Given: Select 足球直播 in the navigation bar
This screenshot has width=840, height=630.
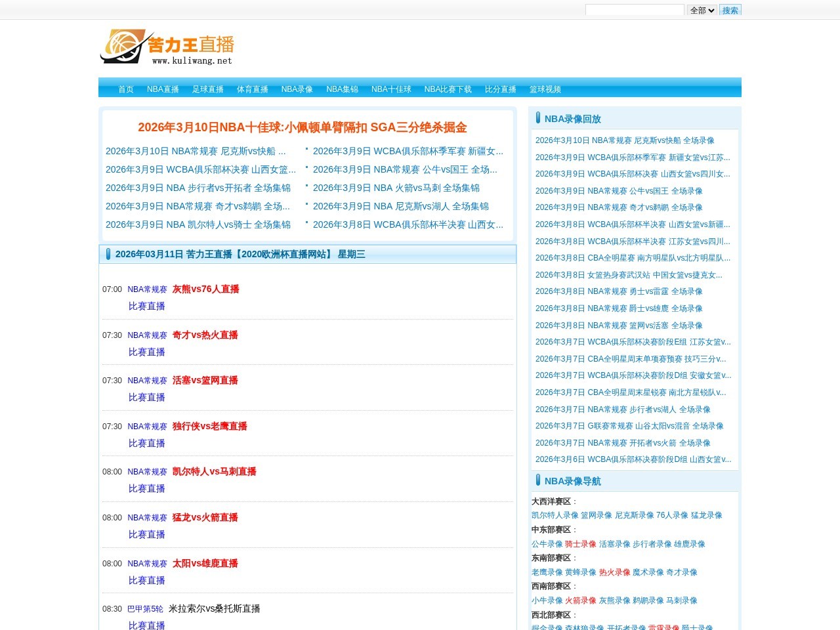Looking at the screenshot, I should (208, 89).
